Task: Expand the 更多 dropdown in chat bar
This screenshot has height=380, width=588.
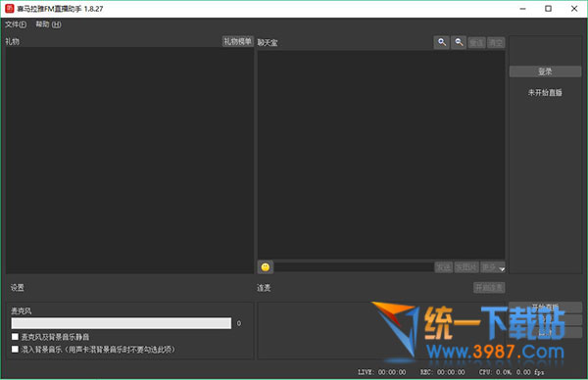Action: click(x=493, y=267)
